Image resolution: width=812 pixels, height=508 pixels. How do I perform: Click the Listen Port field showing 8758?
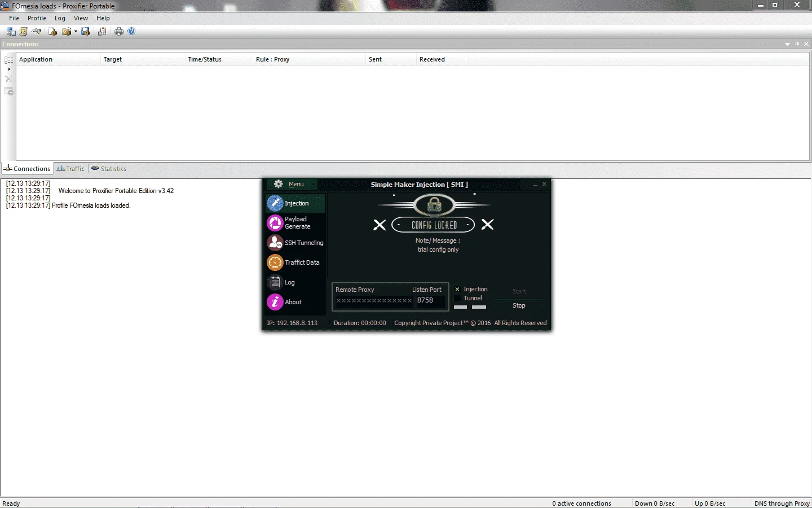click(x=430, y=301)
